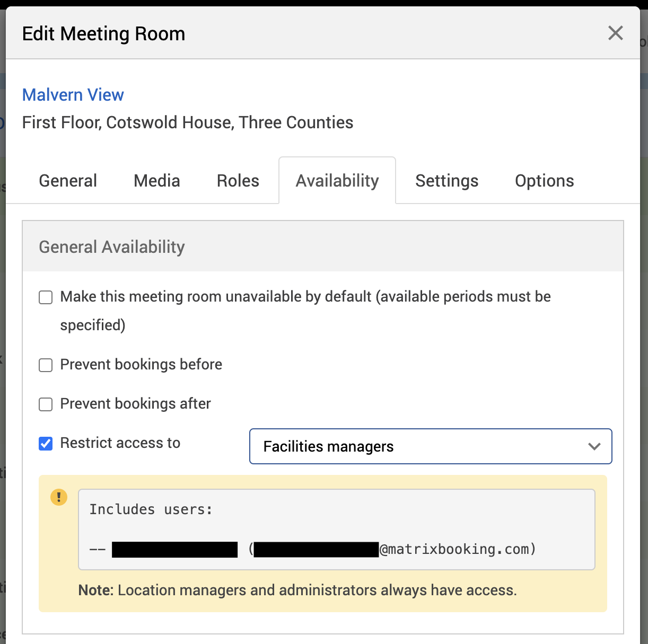Go to the Settings tab

[446, 181]
